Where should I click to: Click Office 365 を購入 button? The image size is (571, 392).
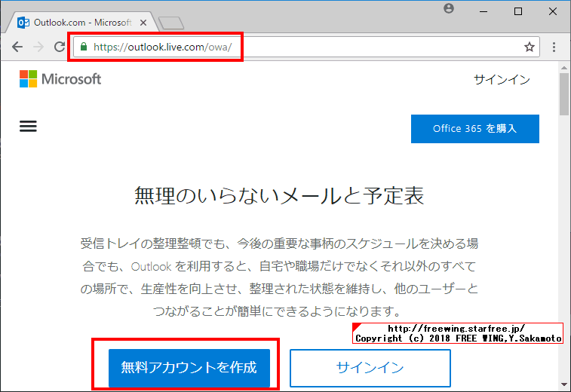[x=475, y=129]
